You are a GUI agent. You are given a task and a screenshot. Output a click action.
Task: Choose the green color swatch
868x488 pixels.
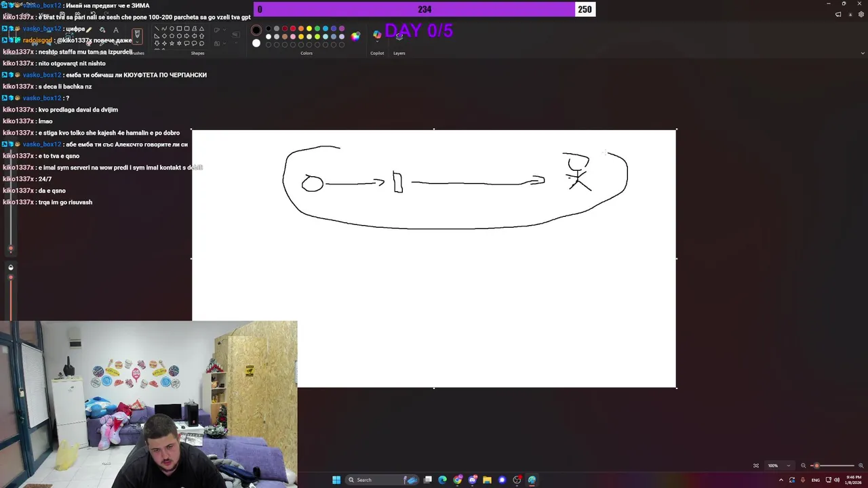317,28
